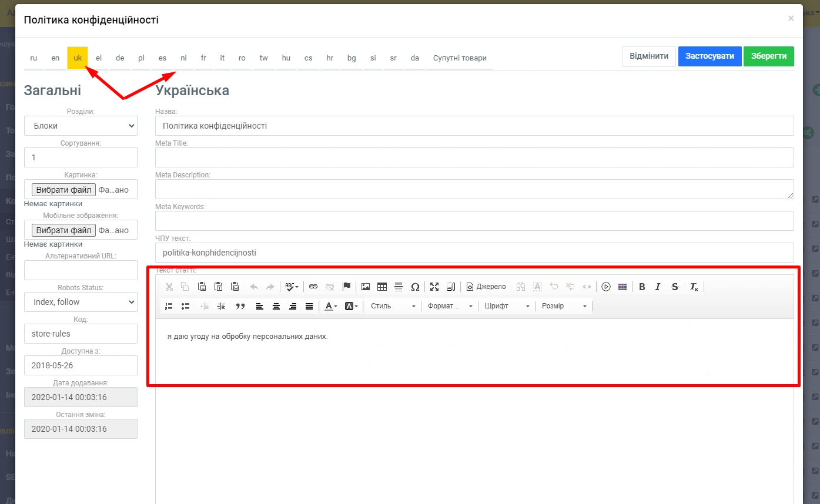Switch to the en language tab
This screenshot has width=820, height=504.
55,58
